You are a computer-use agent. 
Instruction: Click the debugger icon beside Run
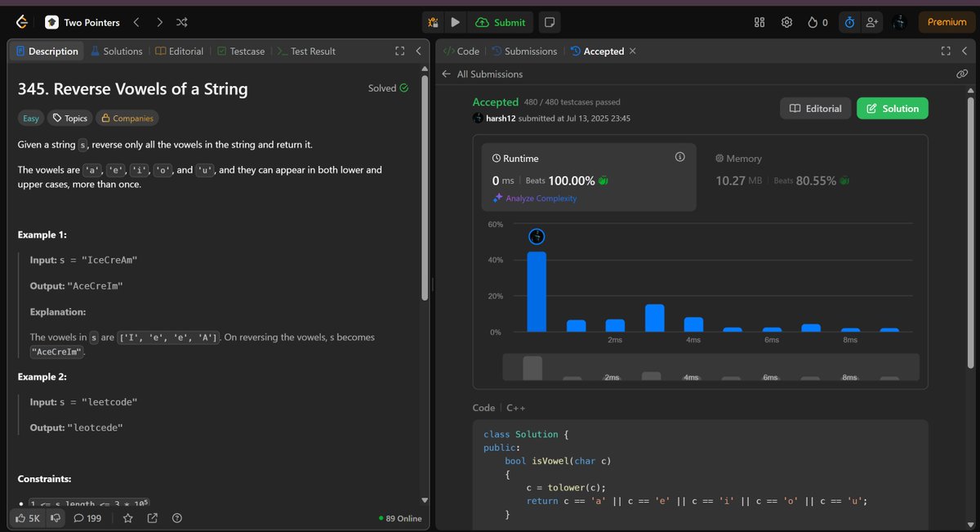click(434, 22)
